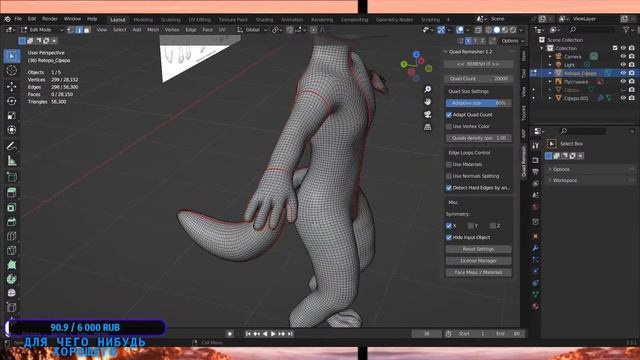Switch to solid viewport shading

[497, 30]
